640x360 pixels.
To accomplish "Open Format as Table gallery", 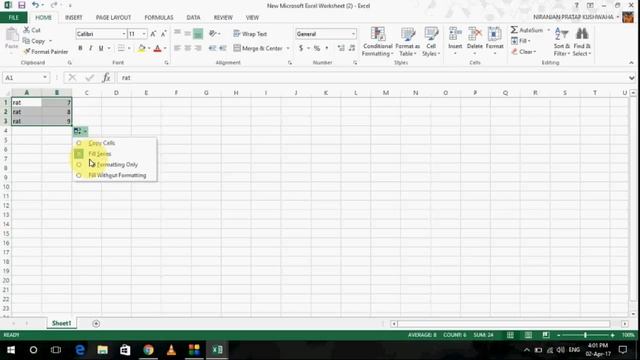I will point(407,42).
